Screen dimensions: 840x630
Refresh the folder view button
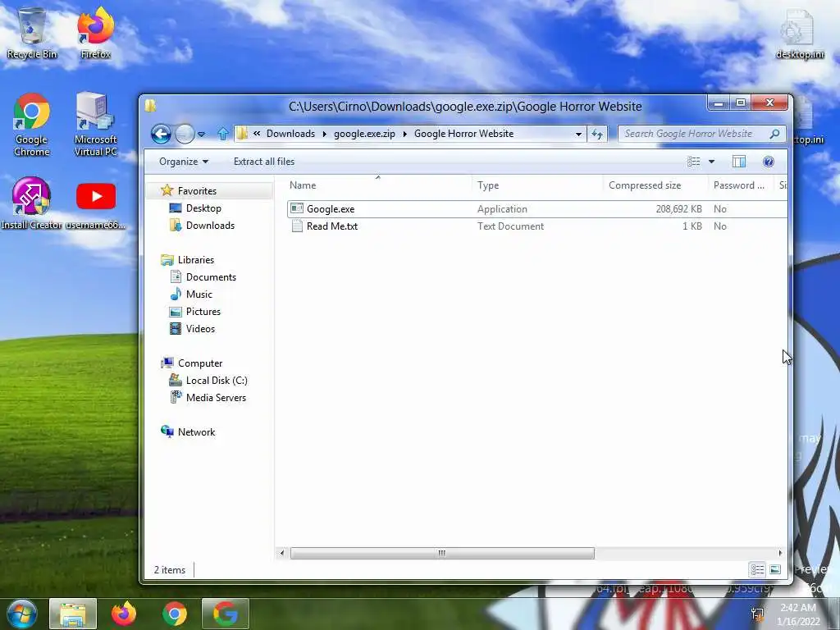point(597,134)
